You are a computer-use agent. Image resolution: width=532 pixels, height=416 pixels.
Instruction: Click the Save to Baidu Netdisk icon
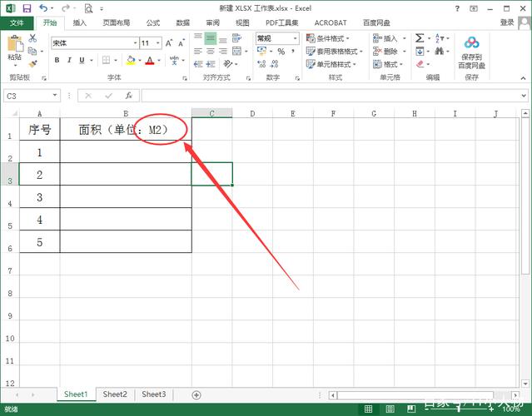pos(472,43)
